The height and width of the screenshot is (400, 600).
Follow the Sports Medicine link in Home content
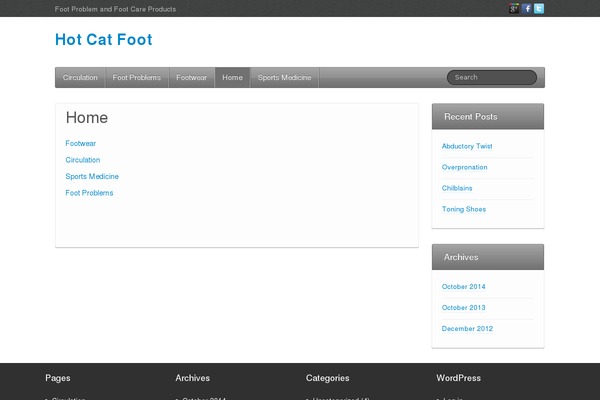coord(92,176)
